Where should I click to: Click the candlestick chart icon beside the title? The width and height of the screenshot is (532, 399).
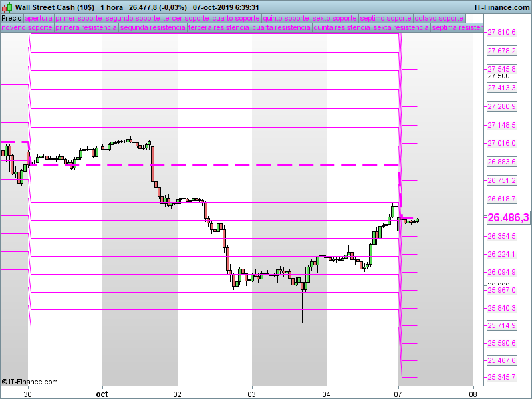click(7, 7)
